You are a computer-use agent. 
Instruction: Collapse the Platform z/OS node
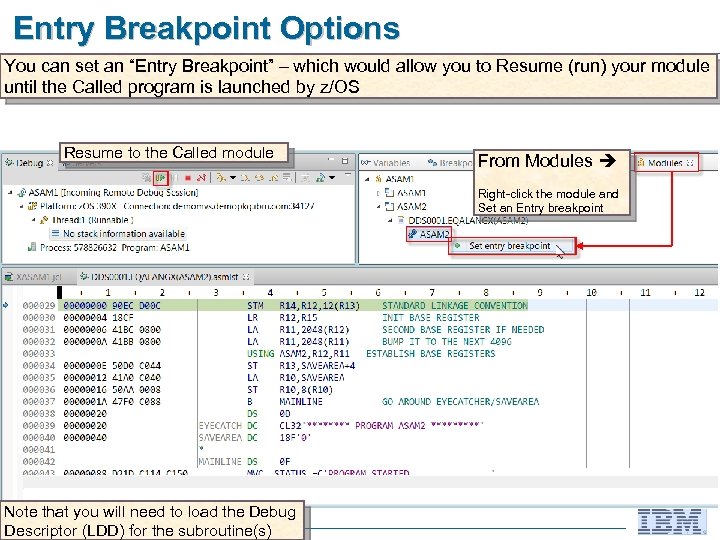(22, 206)
